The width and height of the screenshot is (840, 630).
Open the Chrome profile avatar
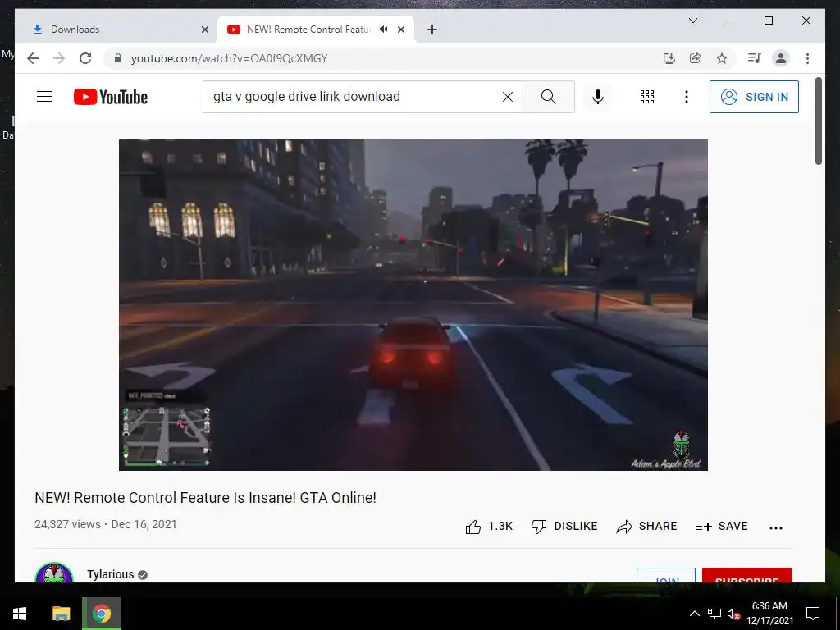781,58
